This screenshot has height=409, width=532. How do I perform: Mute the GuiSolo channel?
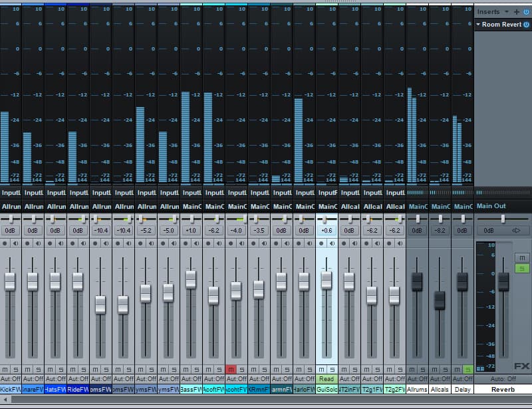[x=321, y=370]
